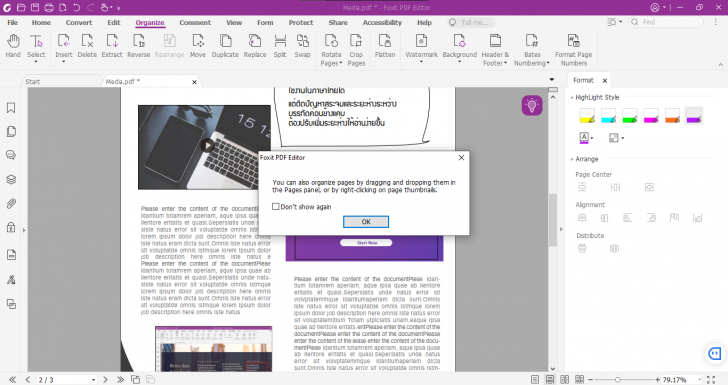Select the Hand tool
The image size is (728, 385).
click(x=13, y=46)
